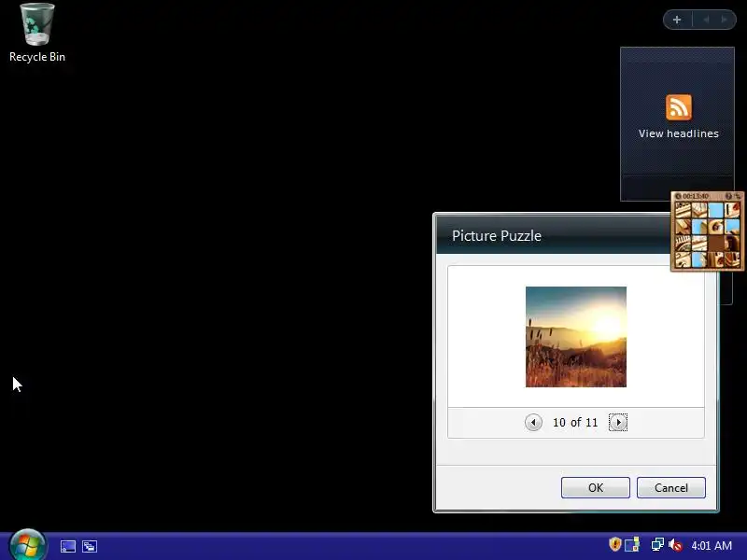Click Cancel in Picture Puzzle dialog
The width and height of the screenshot is (747, 560).
(x=670, y=487)
